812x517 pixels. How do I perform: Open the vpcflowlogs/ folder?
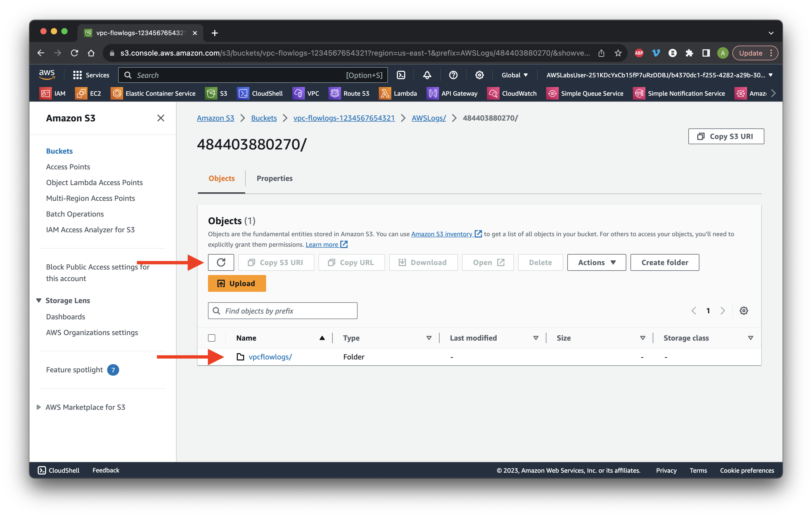(270, 357)
